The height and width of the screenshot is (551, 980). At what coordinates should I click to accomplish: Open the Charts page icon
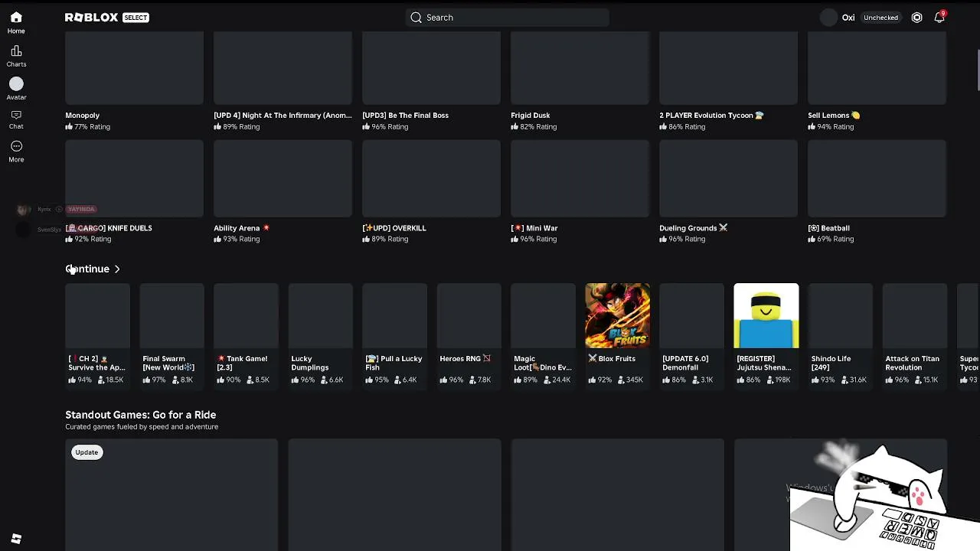pos(16,51)
